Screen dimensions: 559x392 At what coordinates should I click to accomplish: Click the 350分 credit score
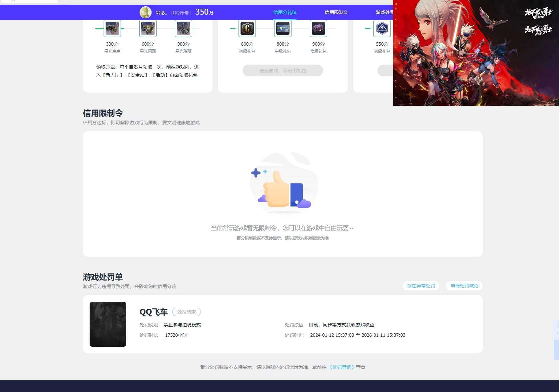point(205,12)
